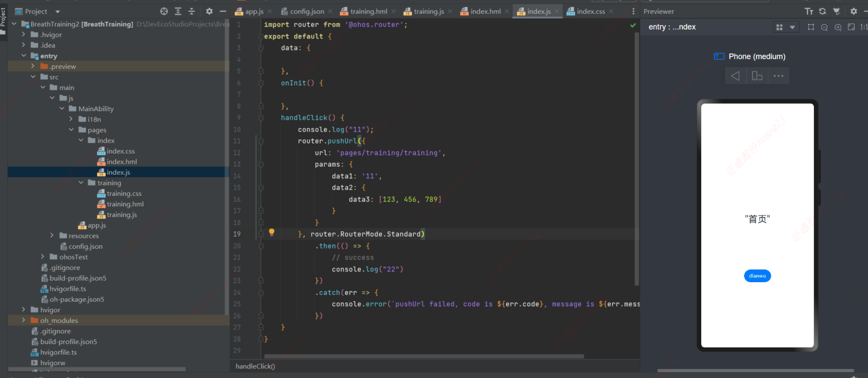Click the yellow lightbulb quick-fix icon
Viewport: 868px width, 378px height.
click(272, 232)
